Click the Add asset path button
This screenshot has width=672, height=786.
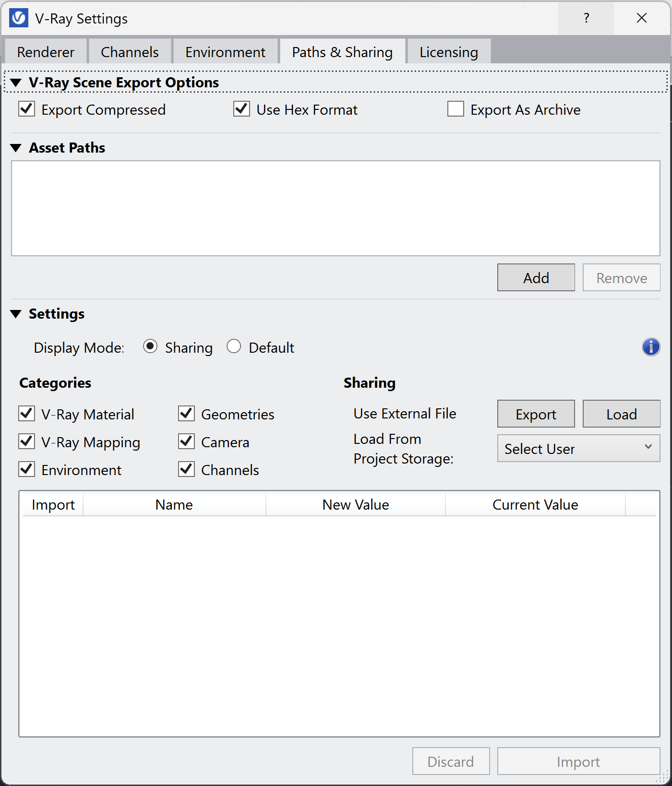pyautogui.click(x=536, y=277)
